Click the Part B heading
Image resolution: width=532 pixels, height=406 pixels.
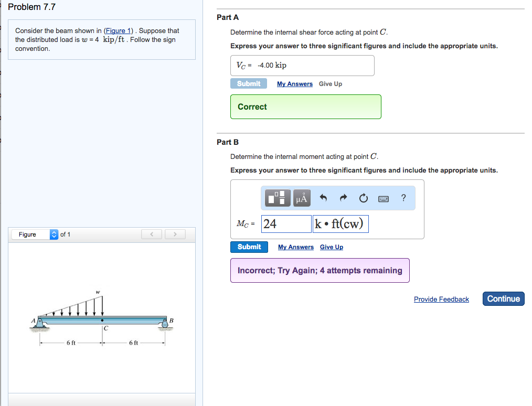228,142
